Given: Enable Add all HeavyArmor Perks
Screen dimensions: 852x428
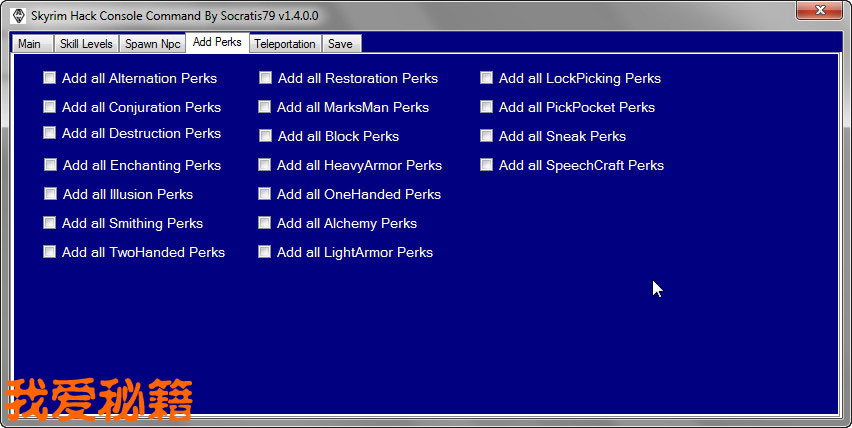Looking at the screenshot, I should (x=265, y=165).
